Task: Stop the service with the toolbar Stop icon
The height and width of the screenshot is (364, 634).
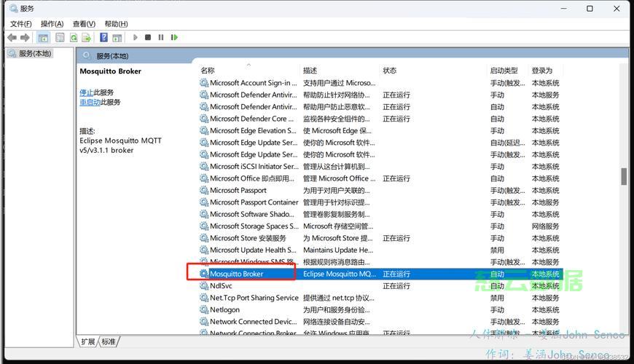Action: (x=148, y=37)
